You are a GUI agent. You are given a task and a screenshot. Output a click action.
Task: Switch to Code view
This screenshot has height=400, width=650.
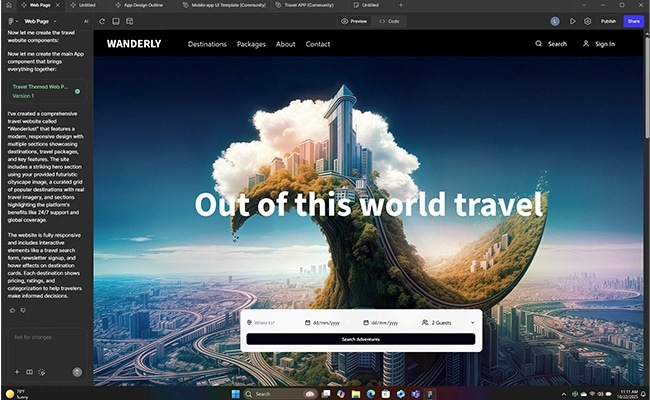pos(389,21)
